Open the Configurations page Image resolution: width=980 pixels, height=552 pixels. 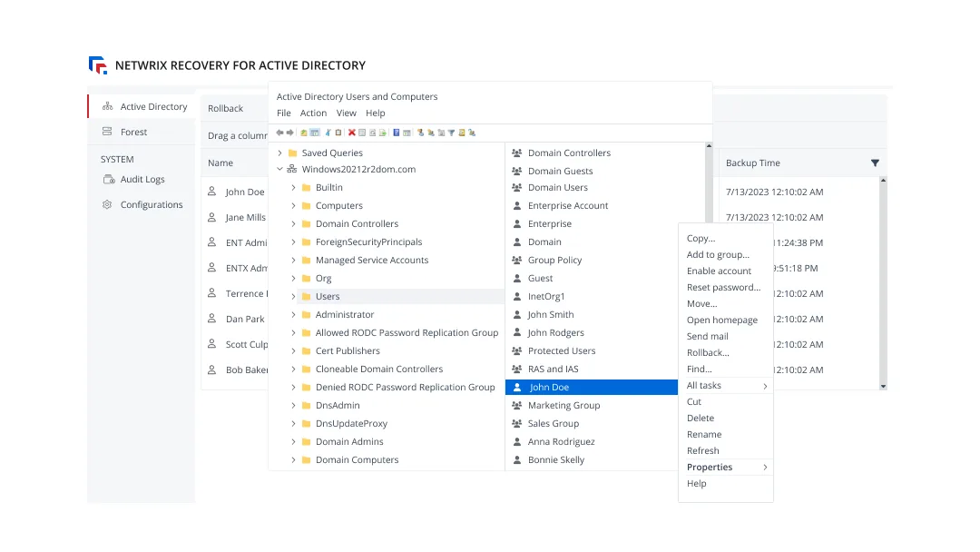tap(152, 204)
